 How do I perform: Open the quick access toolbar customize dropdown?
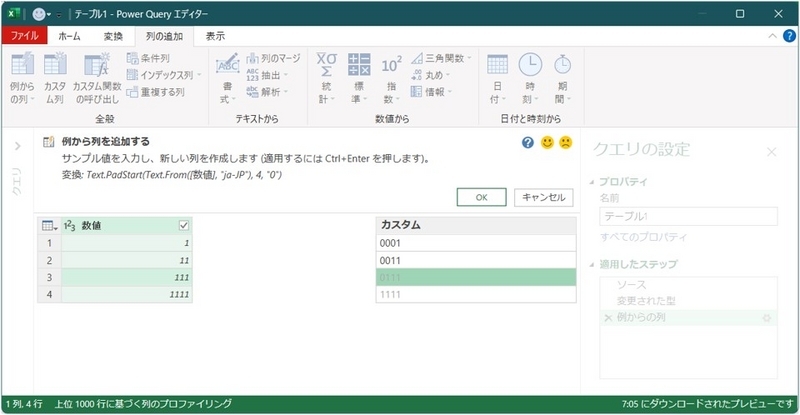(59, 15)
